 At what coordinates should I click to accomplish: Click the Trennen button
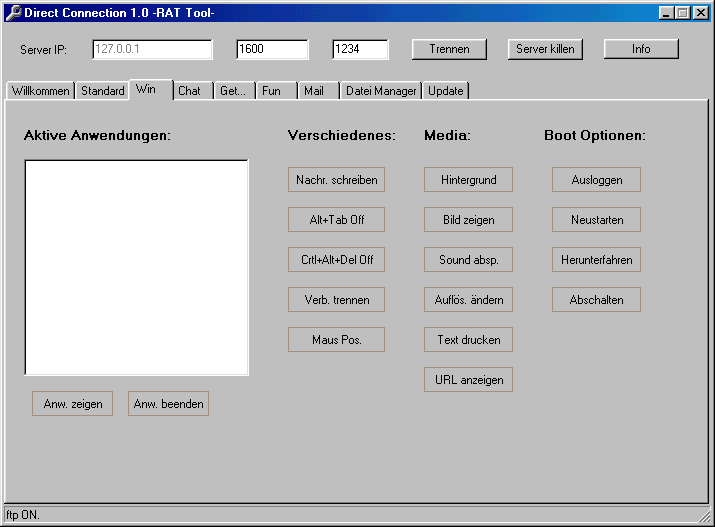click(448, 49)
